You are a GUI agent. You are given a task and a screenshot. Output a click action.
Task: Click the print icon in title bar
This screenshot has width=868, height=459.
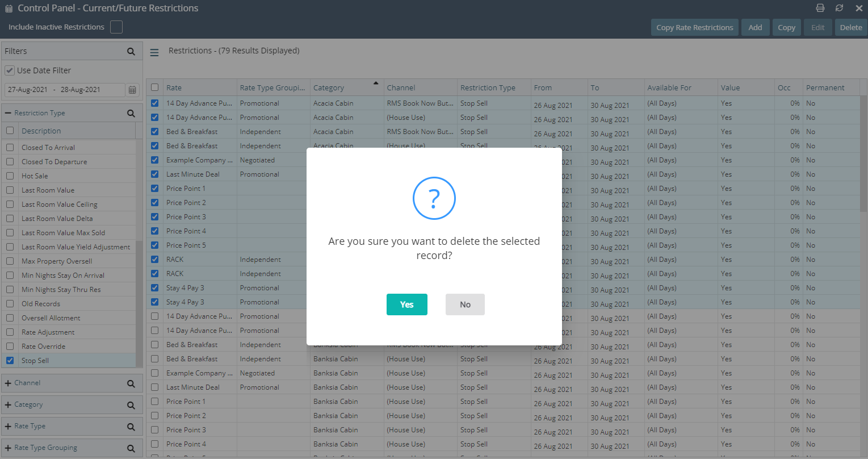[820, 8]
